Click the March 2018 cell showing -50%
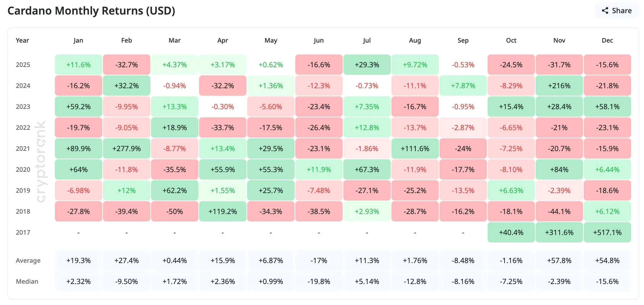Viewport: 644px width, 305px height. 175,211
